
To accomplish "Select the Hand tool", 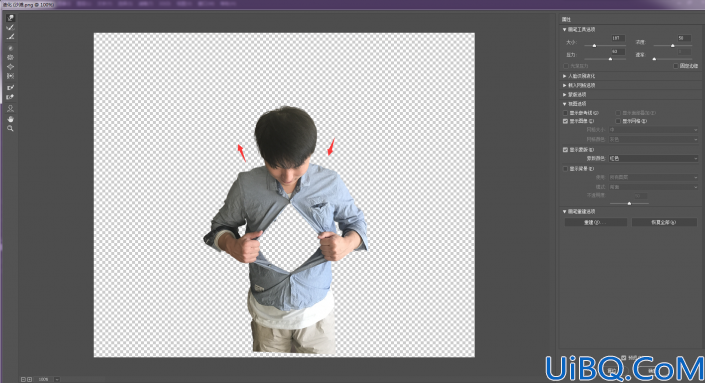I will (x=10, y=119).
